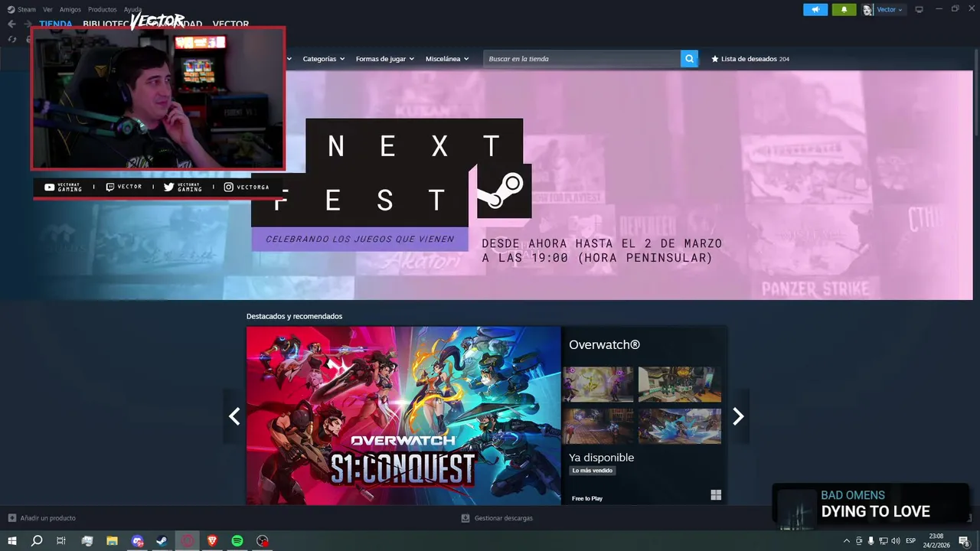Open the Windows Start button
This screenshot has height=551, width=980.
click(12, 541)
